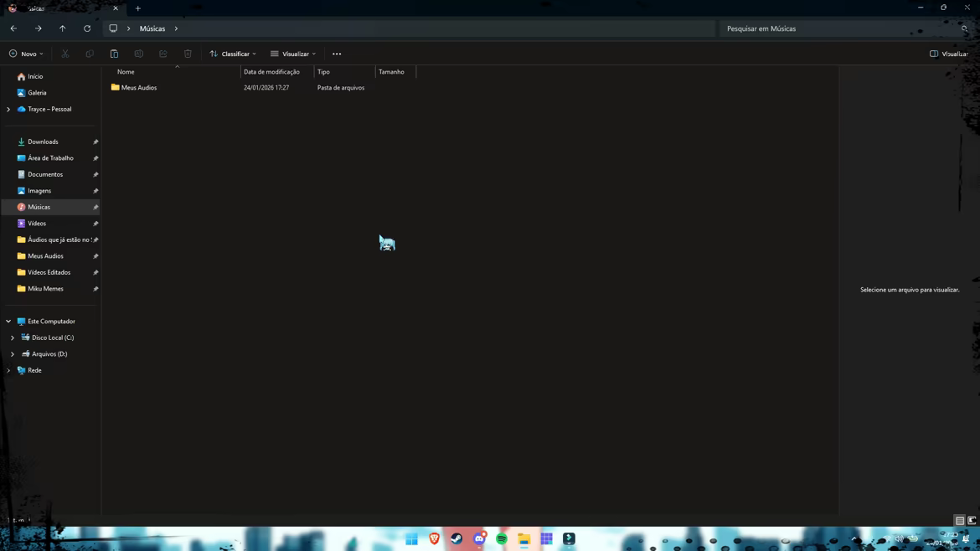Expand the Disco Local (C:) node

13,338
